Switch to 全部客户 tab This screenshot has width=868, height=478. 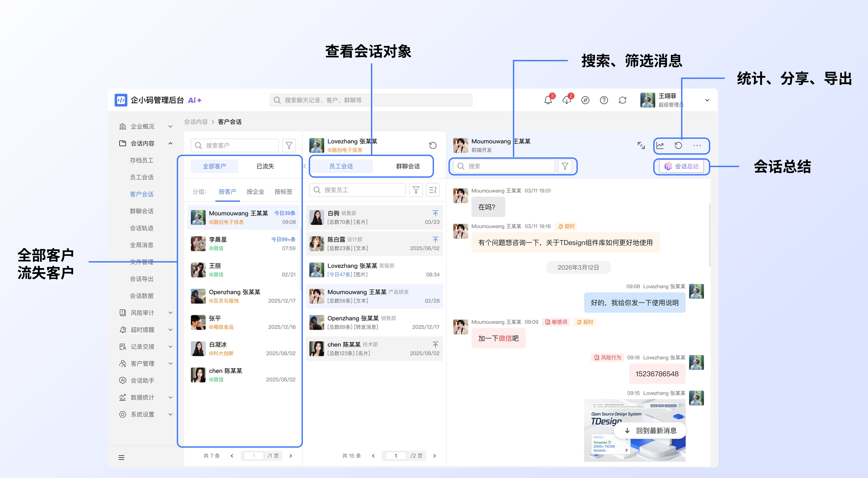click(214, 166)
